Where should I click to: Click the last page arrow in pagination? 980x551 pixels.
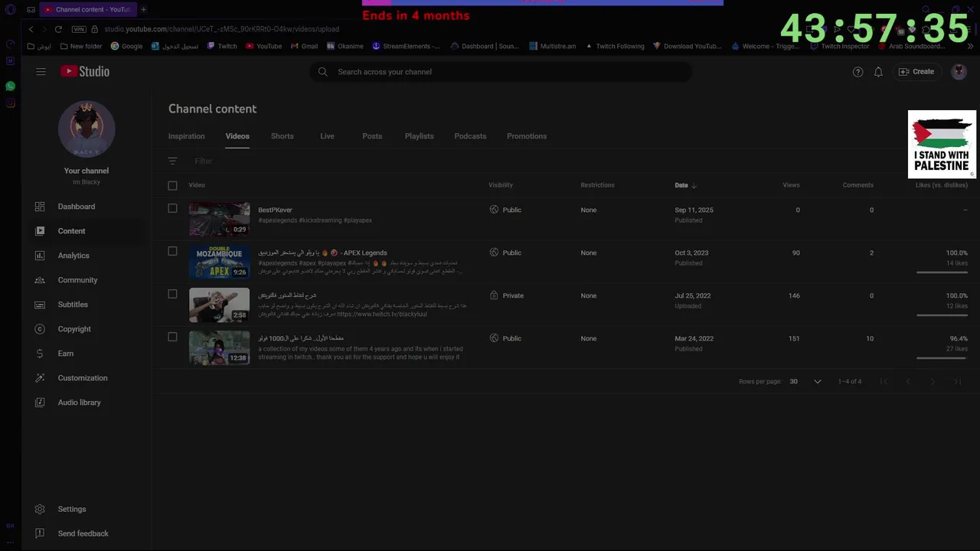pos(957,381)
